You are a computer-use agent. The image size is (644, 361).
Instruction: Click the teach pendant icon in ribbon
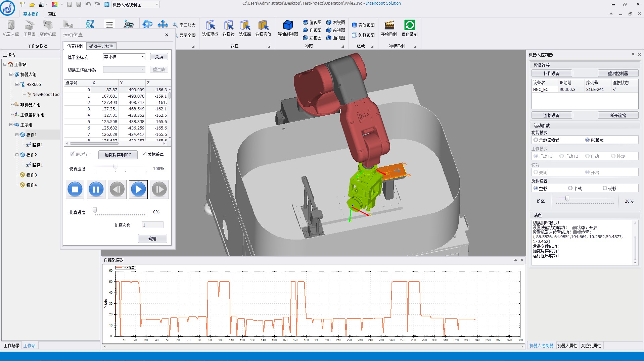point(129,24)
